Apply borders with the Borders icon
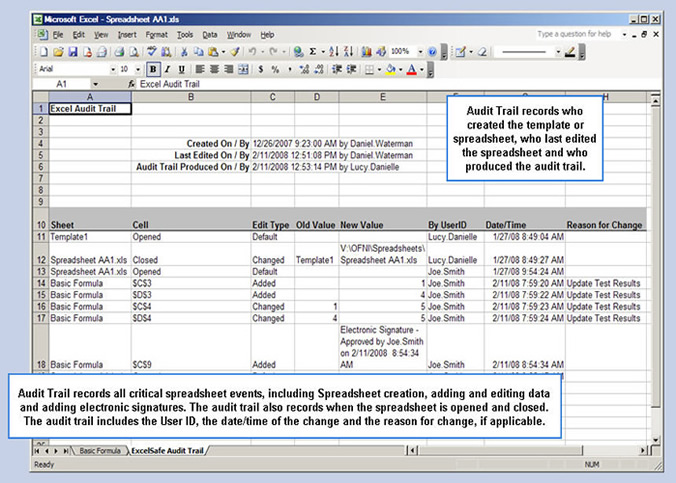Viewport: 676px width, 483px height. (x=369, y=69)
